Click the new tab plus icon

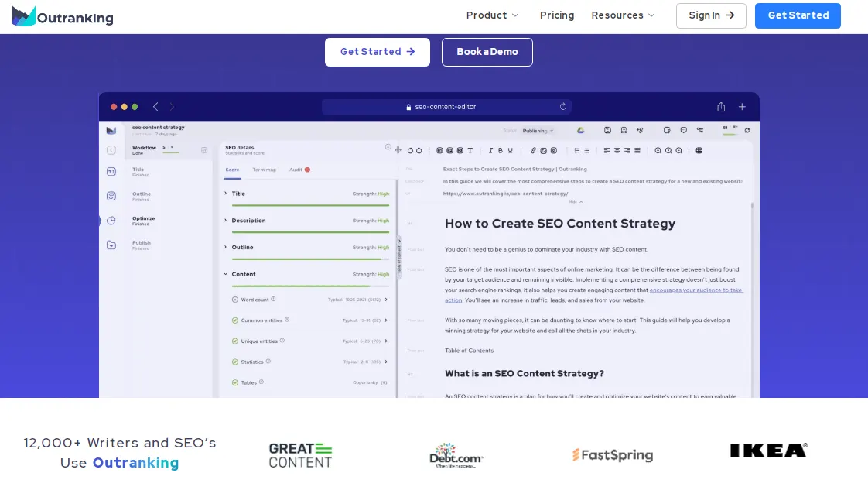pyautogui.click(x=742, y=107)
